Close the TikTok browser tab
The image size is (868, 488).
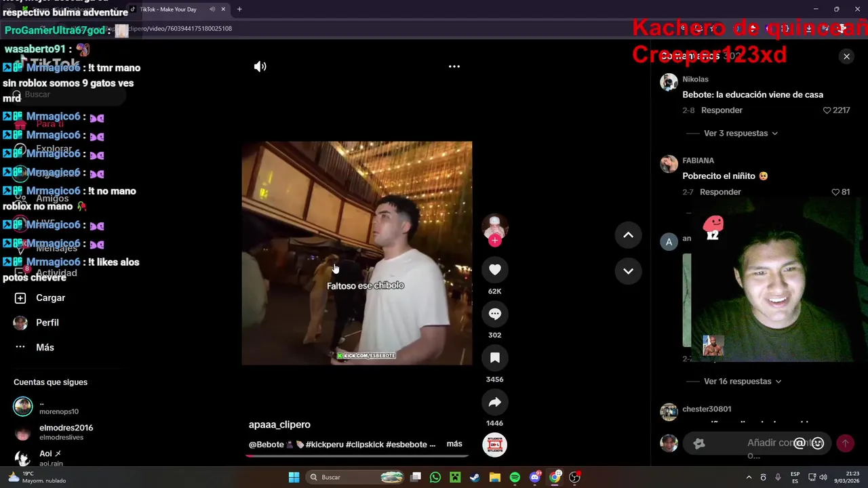tap(223, 9)
